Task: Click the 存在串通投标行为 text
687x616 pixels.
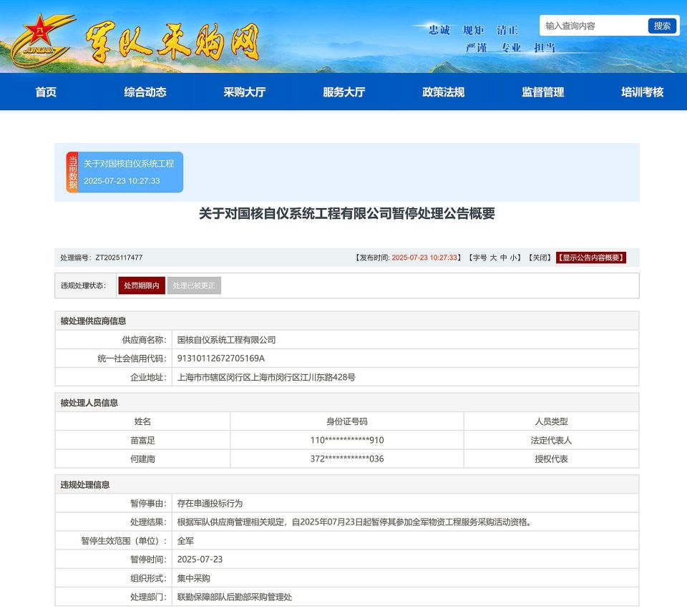Action: tap(210, 504)
